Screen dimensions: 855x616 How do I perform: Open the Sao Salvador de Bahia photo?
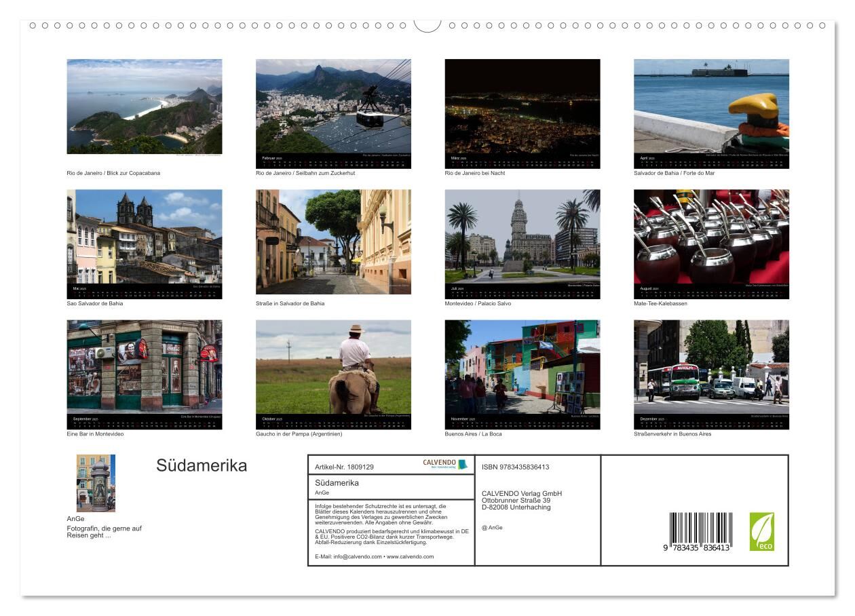[144, 237]
